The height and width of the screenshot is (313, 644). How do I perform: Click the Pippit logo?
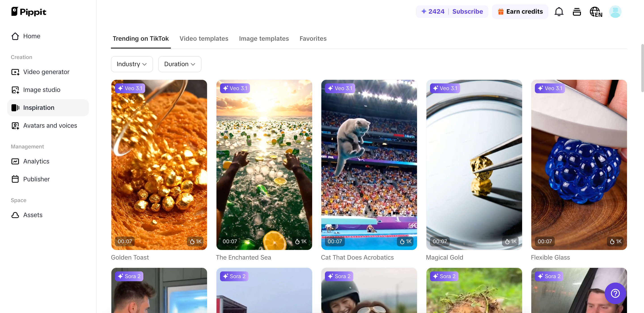point(29,12)
